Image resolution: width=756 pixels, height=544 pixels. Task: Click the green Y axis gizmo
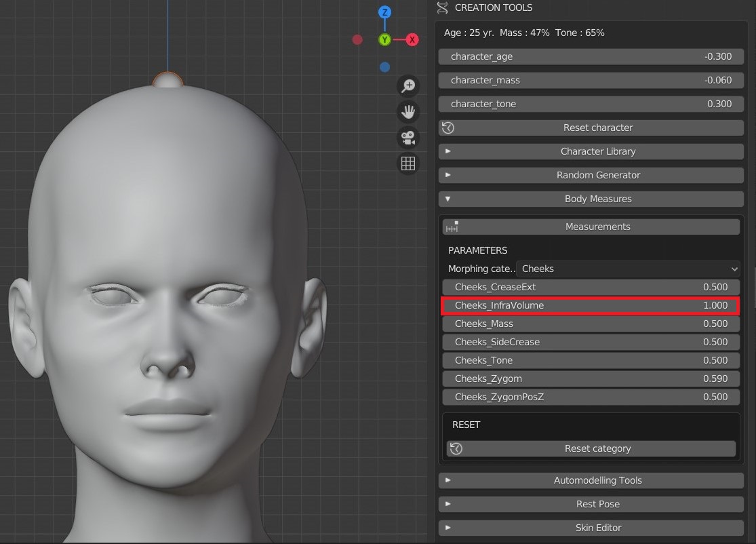tap(384, 39)
